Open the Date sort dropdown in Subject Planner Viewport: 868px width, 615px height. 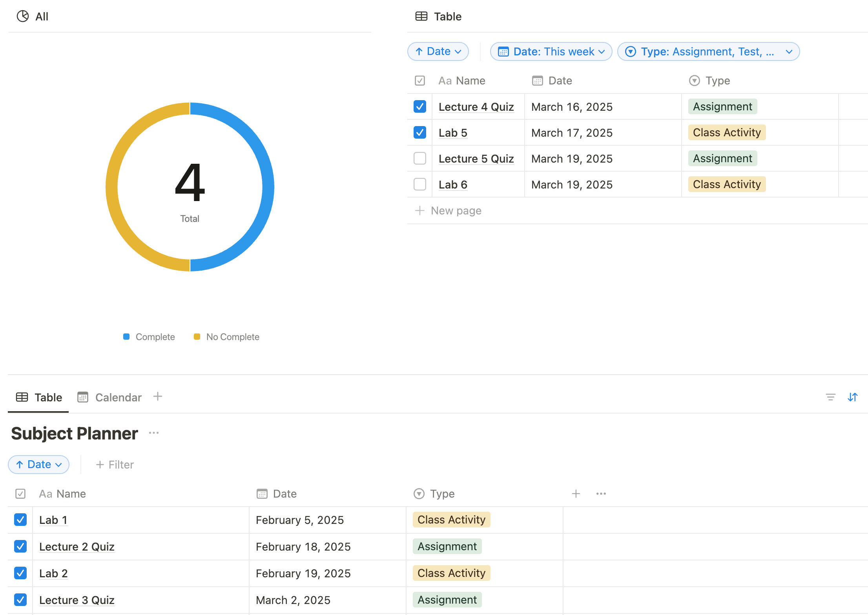(39, 465)
